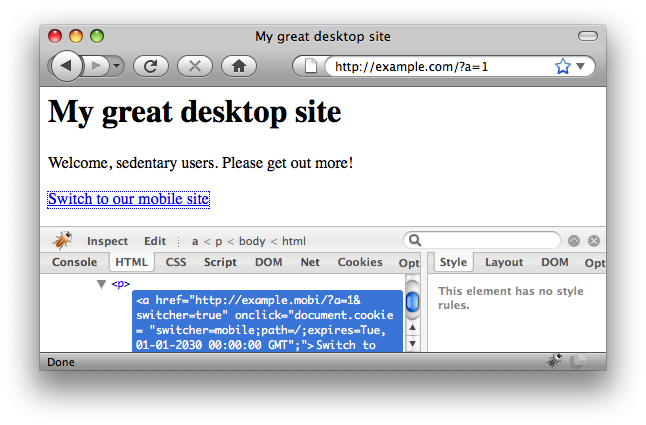Screen dimensions: 646x425
Task: Bookmark this page with the star icon
Action: point(563,66)
